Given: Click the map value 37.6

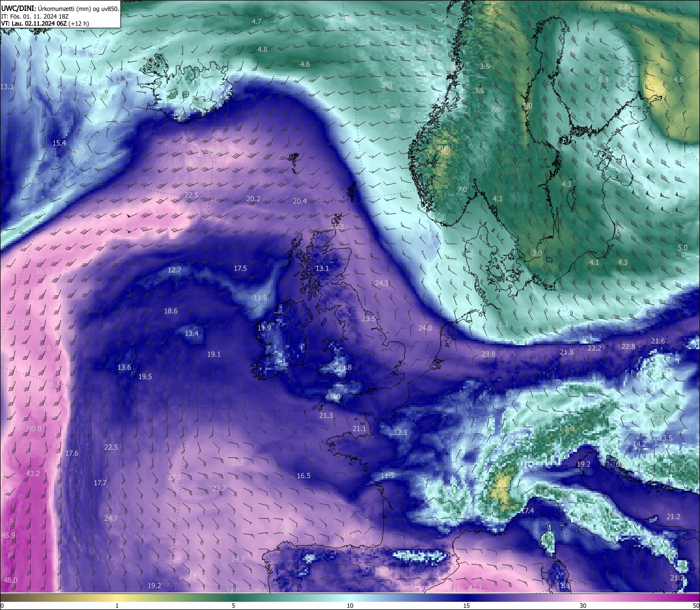Looking at the screenshot, I should point(44,348).
